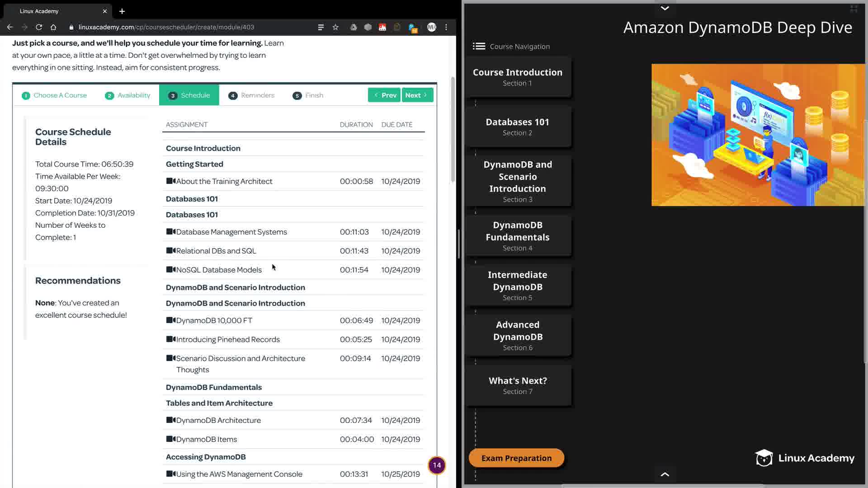Open the Chrome three-dot menu
Screen dimensions: 868x488
446,27
